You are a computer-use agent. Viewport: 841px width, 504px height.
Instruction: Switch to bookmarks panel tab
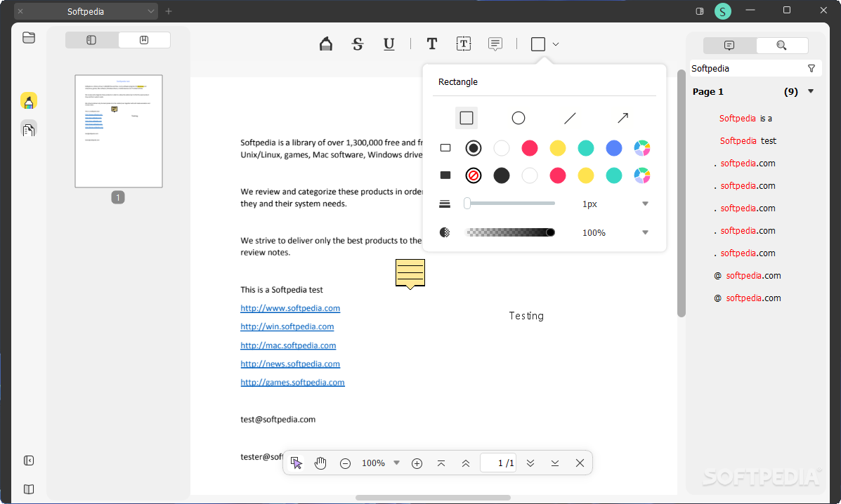click(x=144, y=40)
